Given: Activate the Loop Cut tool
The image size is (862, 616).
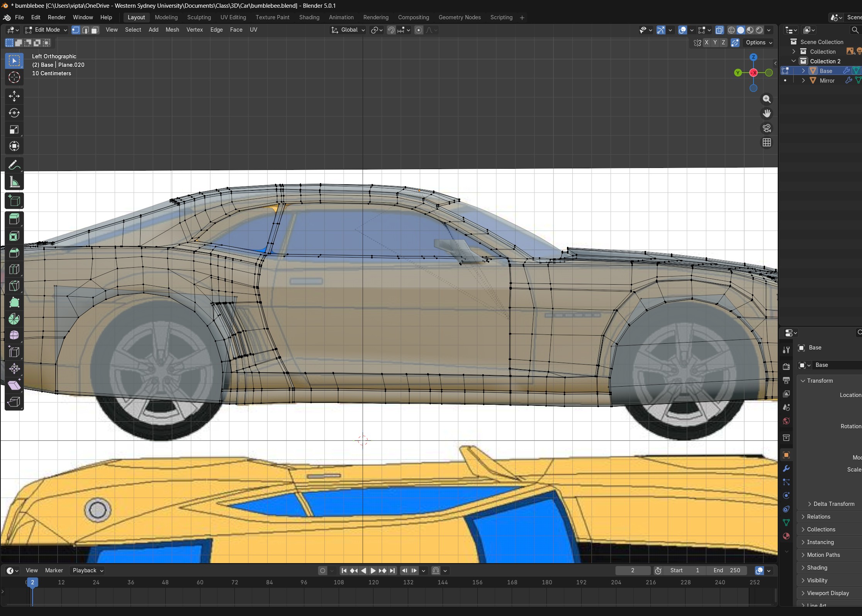Looking at the screenshot, I should [14, 269].
